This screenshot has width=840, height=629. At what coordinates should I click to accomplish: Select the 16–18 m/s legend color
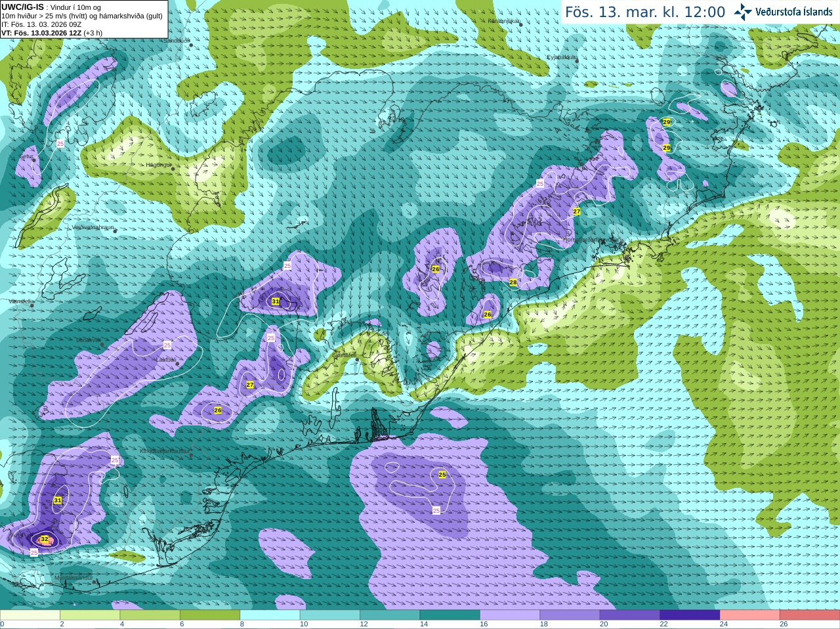click(x=510, y=615)
